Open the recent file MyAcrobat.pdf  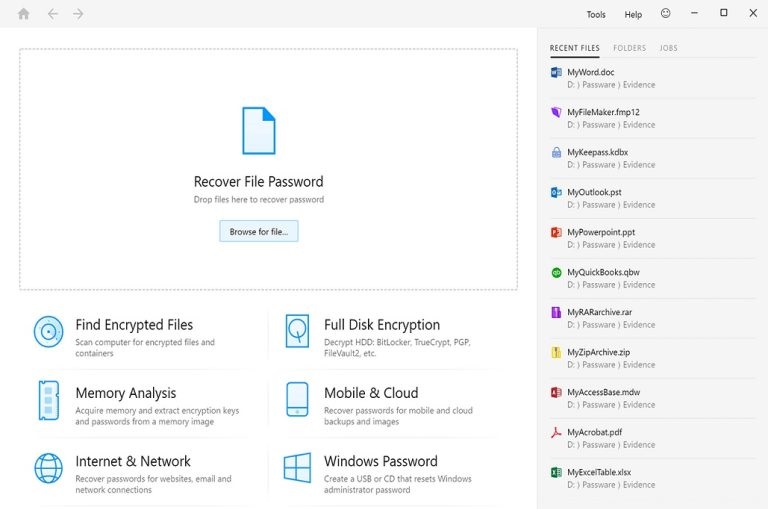tap(595, 432)
